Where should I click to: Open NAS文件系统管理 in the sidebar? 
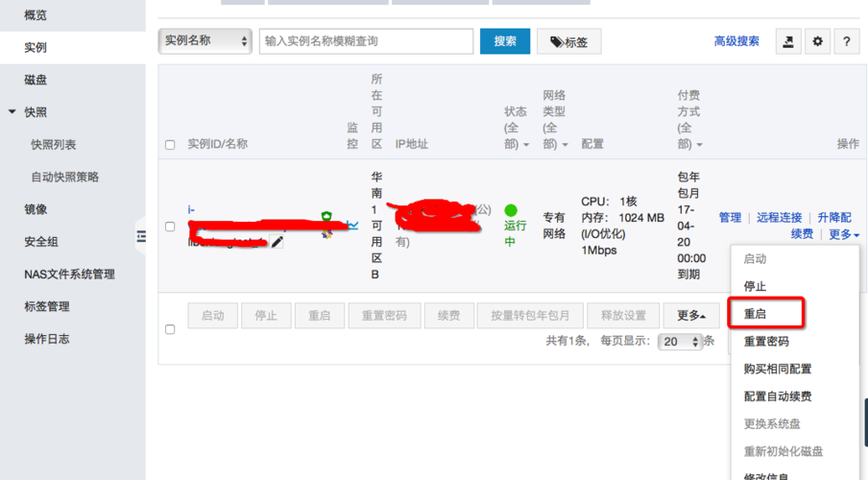click(x=69, y=274)
